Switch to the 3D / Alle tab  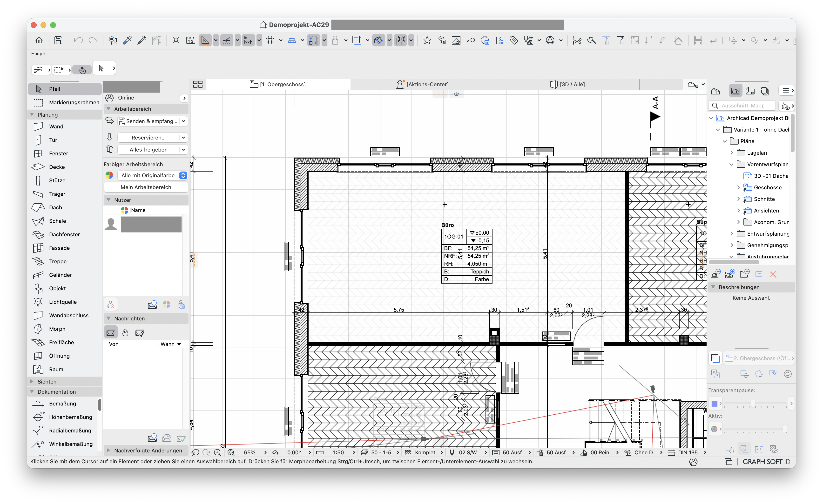point(567,85)
